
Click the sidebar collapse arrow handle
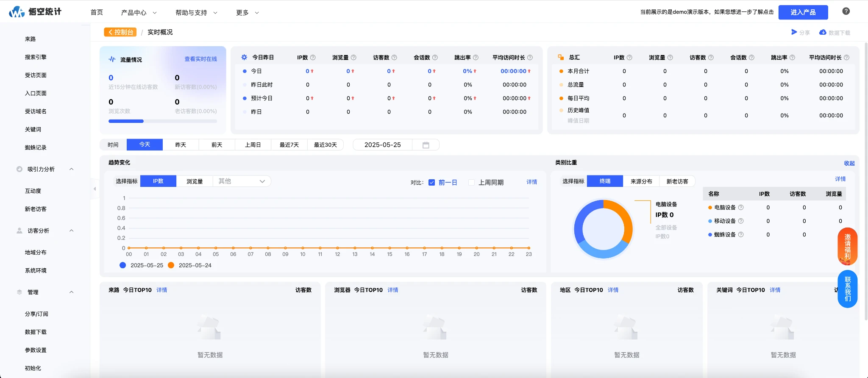click(95, 189)
